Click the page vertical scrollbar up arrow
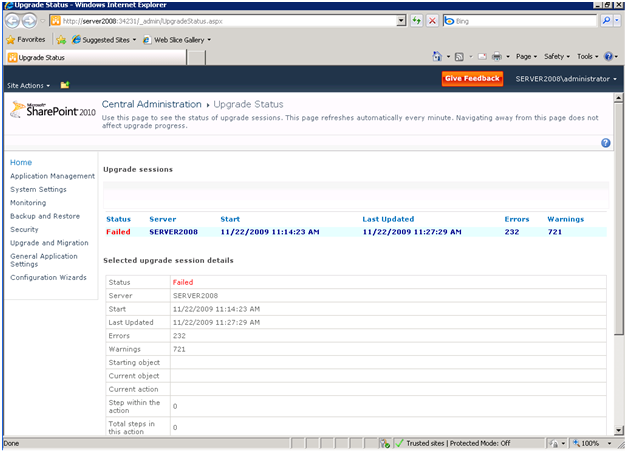 pos(619,97)
